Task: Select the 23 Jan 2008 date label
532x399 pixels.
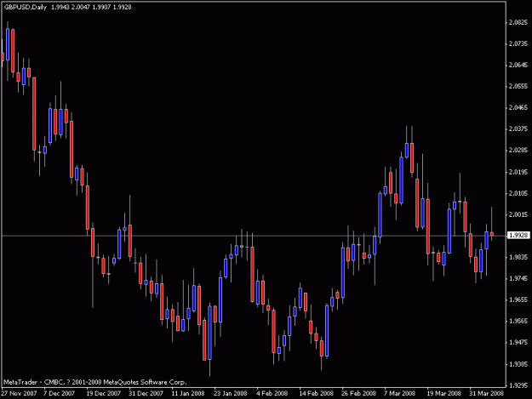Action: [x=231, y=393]
